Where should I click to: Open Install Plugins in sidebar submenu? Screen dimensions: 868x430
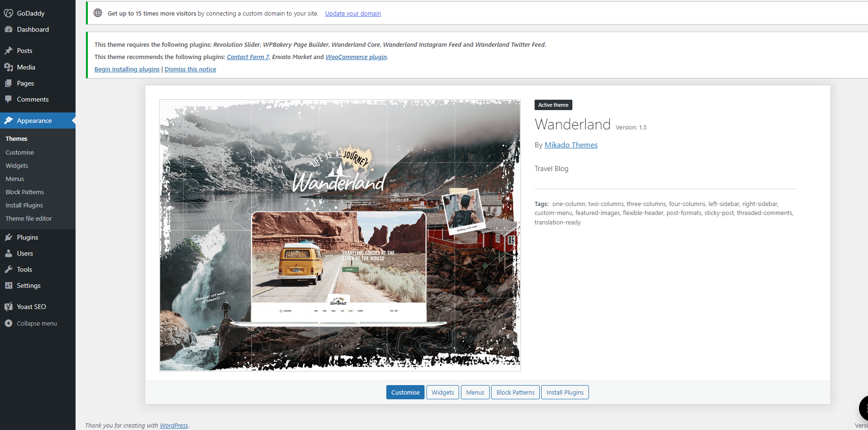click(24, 205)
